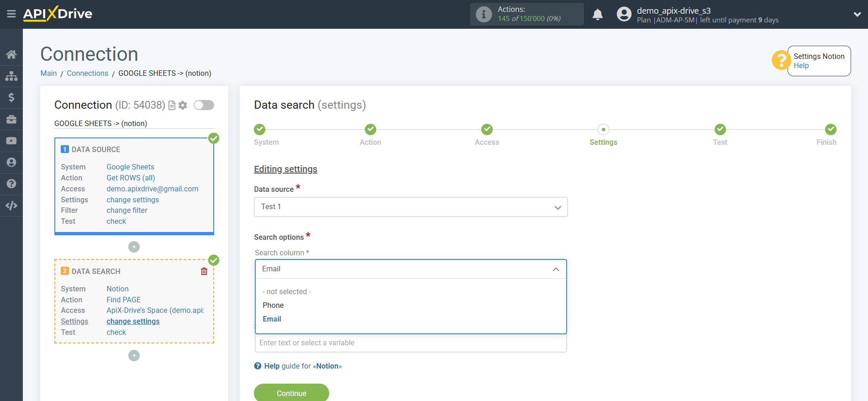Image resolution: width=868 pixels, height=401 pixels.
Task: Open the video tutorials sidebar icon
Action: click(11, 141)
